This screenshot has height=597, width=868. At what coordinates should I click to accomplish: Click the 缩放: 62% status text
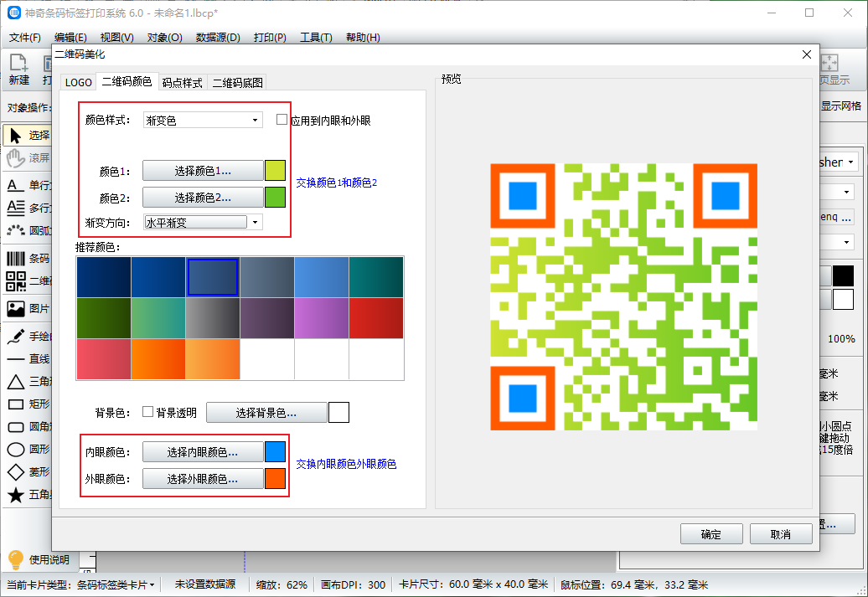282,584
